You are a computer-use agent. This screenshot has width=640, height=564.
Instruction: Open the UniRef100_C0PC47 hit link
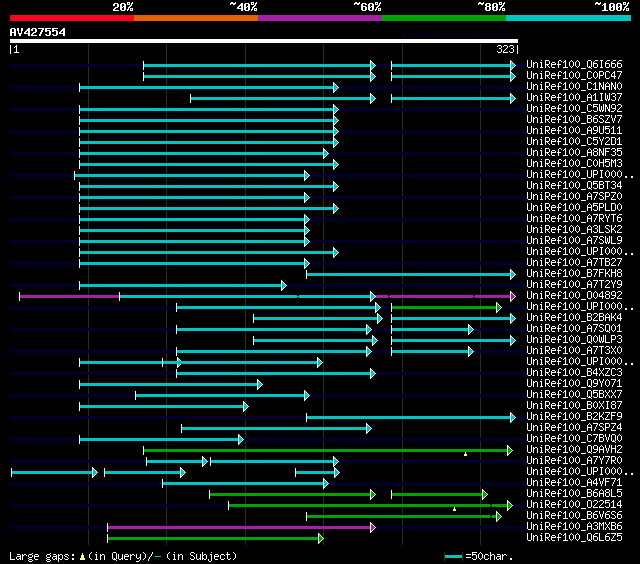574,75
